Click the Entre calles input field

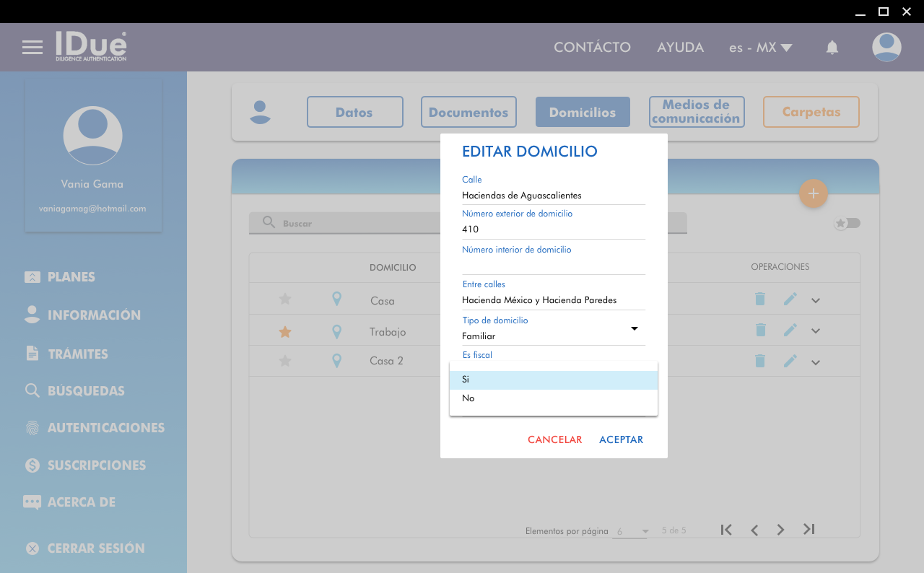[553, 300]
